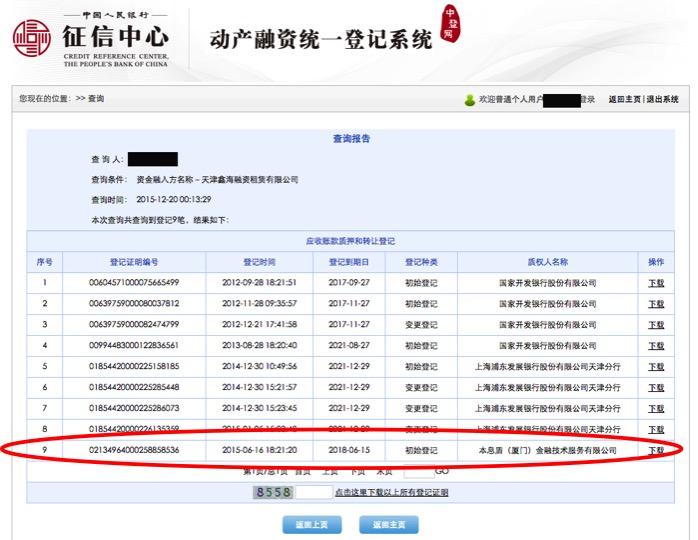
Task: Download certificate 00604571000075665499 in row 1
Action: [656, 283]
